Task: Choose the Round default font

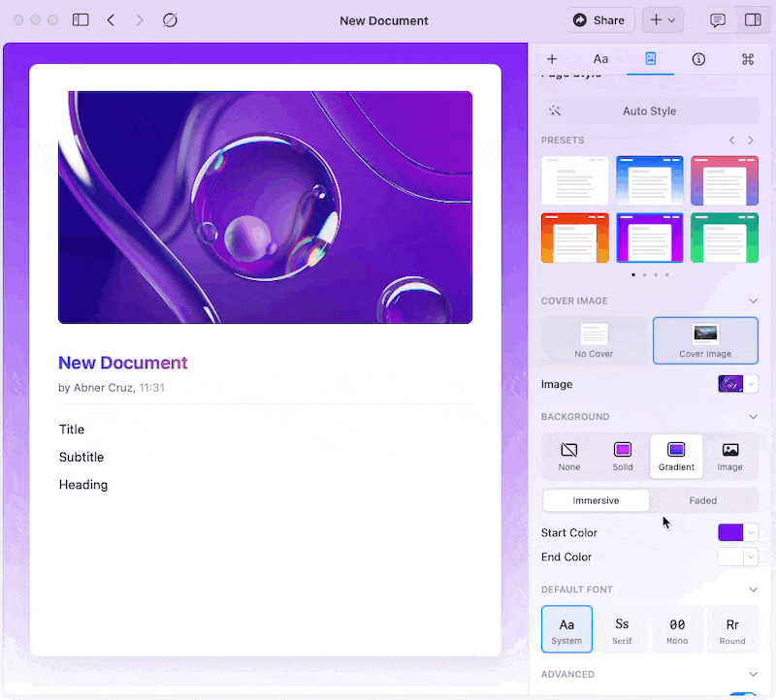Action: click(732, 629)
